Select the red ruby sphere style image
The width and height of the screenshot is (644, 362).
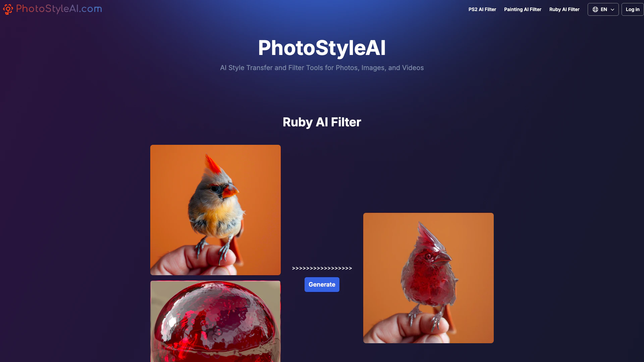(215, 321)
